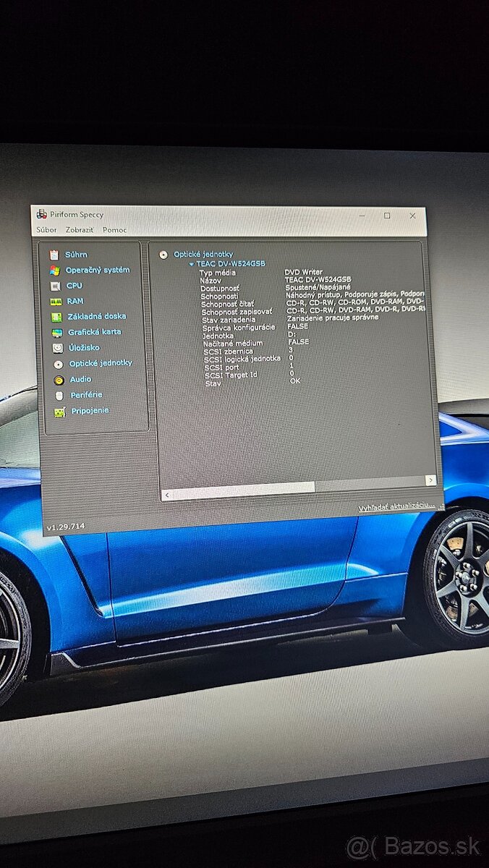
Task: Select the CPU icon in sidebar
Action: [55, 286]
